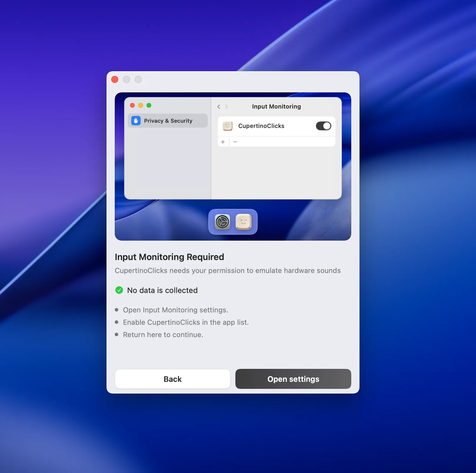Click the CupertinoClicks smiley dock icon

[x=244, y=222]
